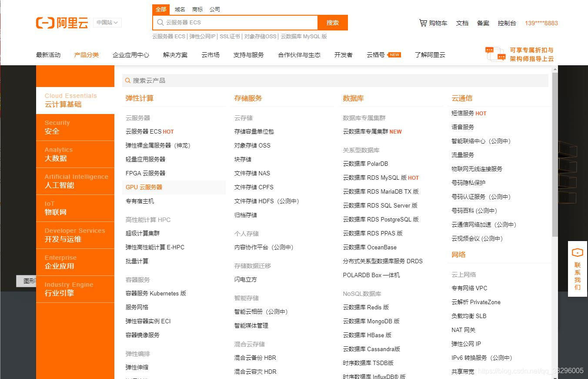Viewport: 588px width, 379px height.
Task: Select the 全部 search tab
Action: tap(160, 9)
